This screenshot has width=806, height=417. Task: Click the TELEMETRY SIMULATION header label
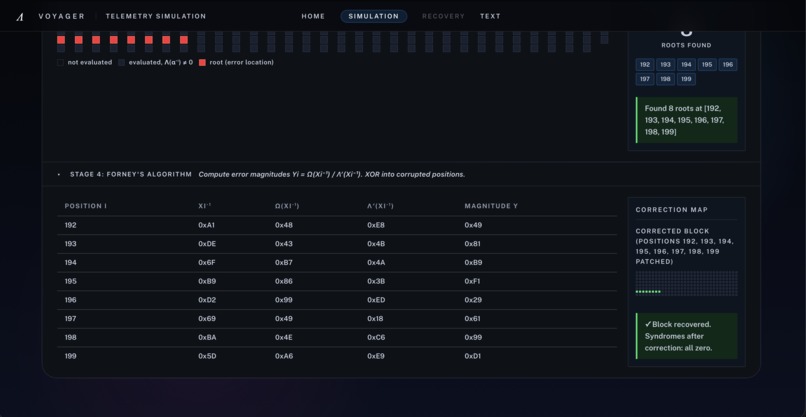click(x=156, y=16)
